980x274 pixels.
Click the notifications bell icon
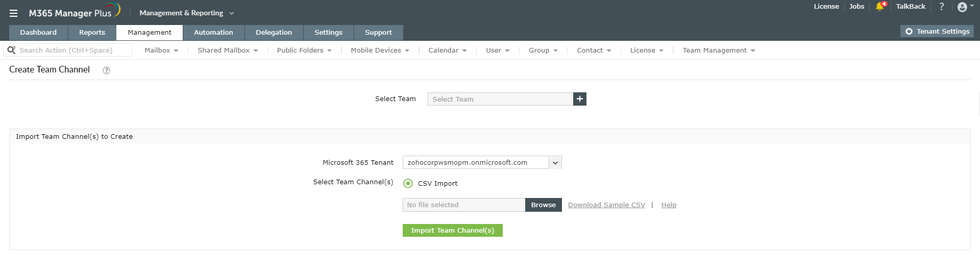pyautogui.click(x=879, y=7)
